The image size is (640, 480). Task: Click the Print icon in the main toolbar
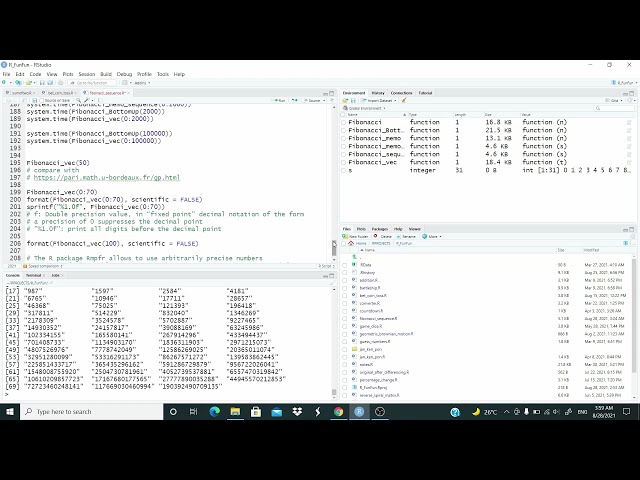(x=60, y=83)
